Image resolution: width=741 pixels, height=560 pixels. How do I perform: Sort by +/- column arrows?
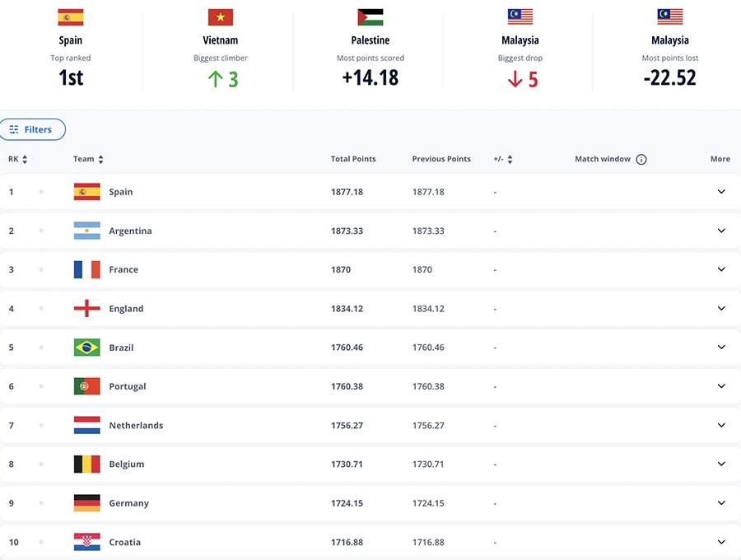[x=510, y=160]
